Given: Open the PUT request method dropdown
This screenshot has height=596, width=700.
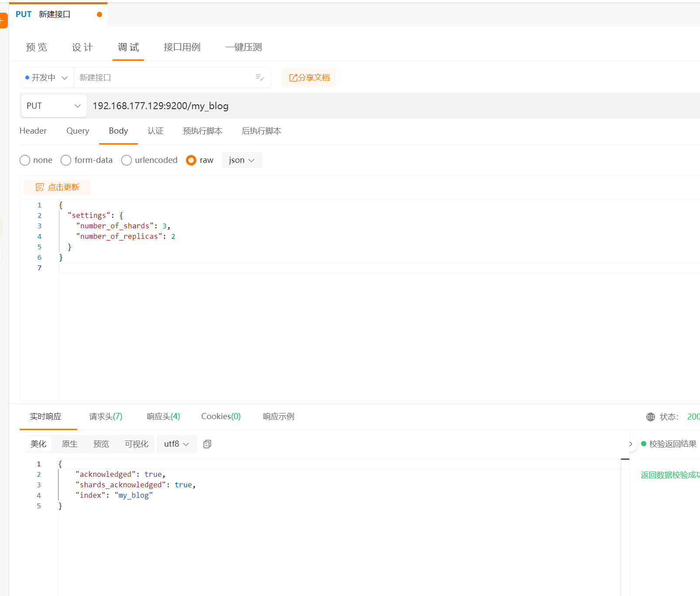Looking at the screenshot, I should coord(54,106).
